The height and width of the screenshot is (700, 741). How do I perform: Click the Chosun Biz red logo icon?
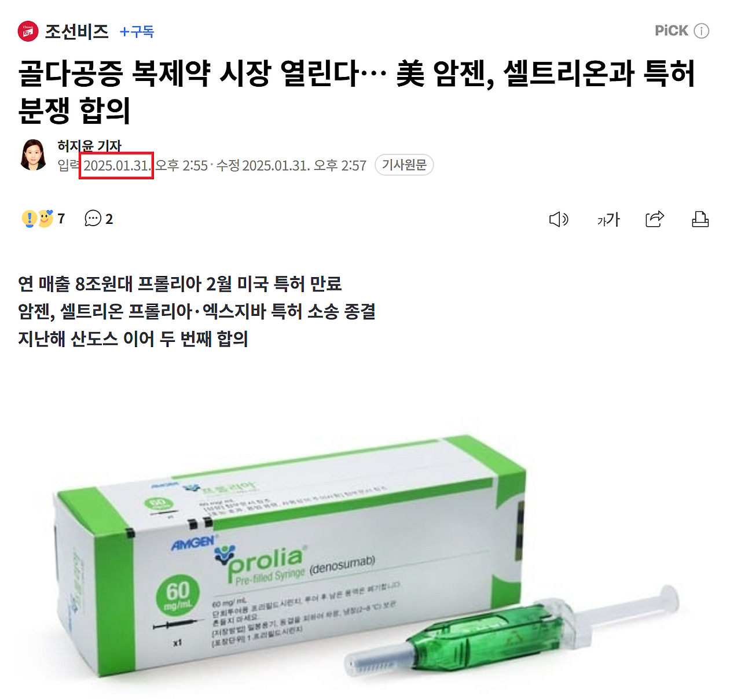pyautogui.click(x=28, y=31)
